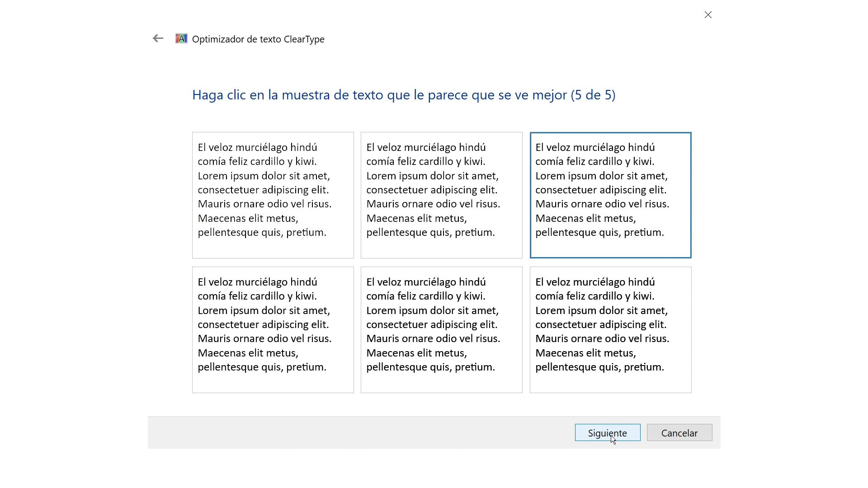Click the ClearType optimizer 'A' logo icon

[181, 38]
